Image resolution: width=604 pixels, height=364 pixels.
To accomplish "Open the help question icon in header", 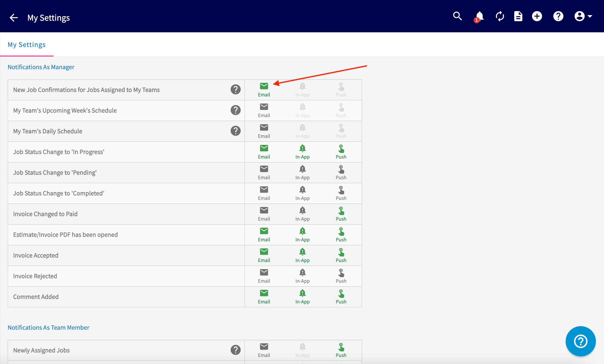I will click(x=558, y=16).
